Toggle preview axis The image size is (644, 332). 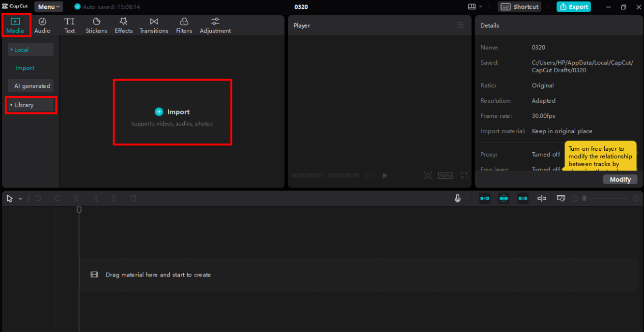[542, 198]
